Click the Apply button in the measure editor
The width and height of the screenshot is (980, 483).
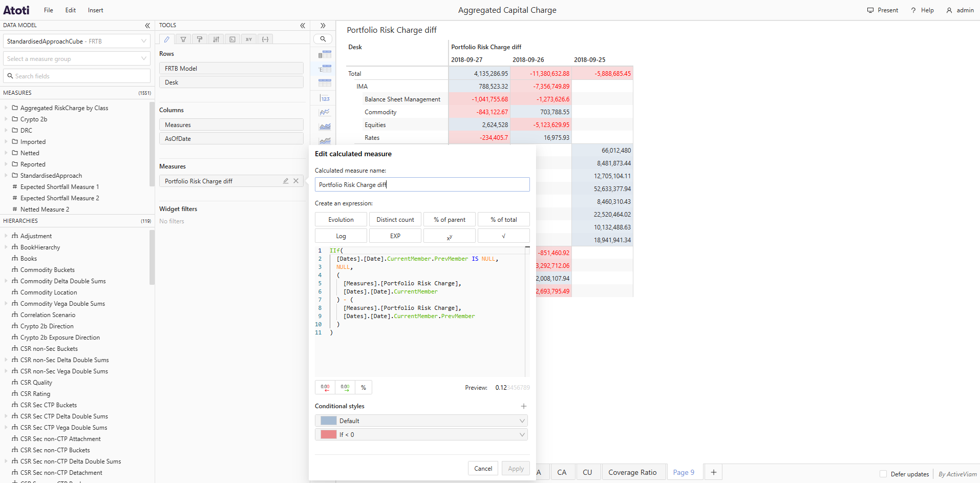tap(516, 468)
